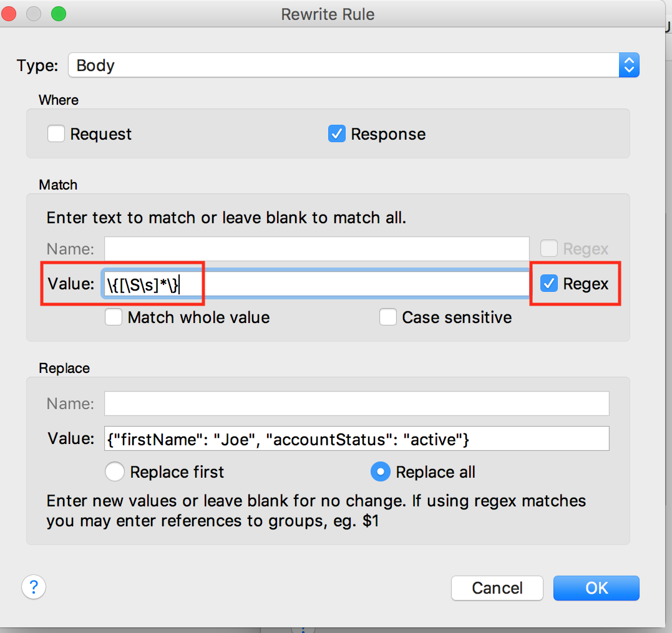Click the Match Name input field
672x633 pixels.
point(316,249)
